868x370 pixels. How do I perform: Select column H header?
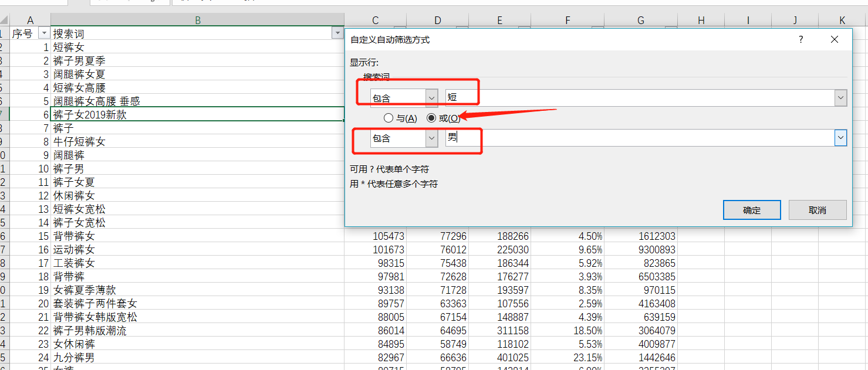point(701,20)
